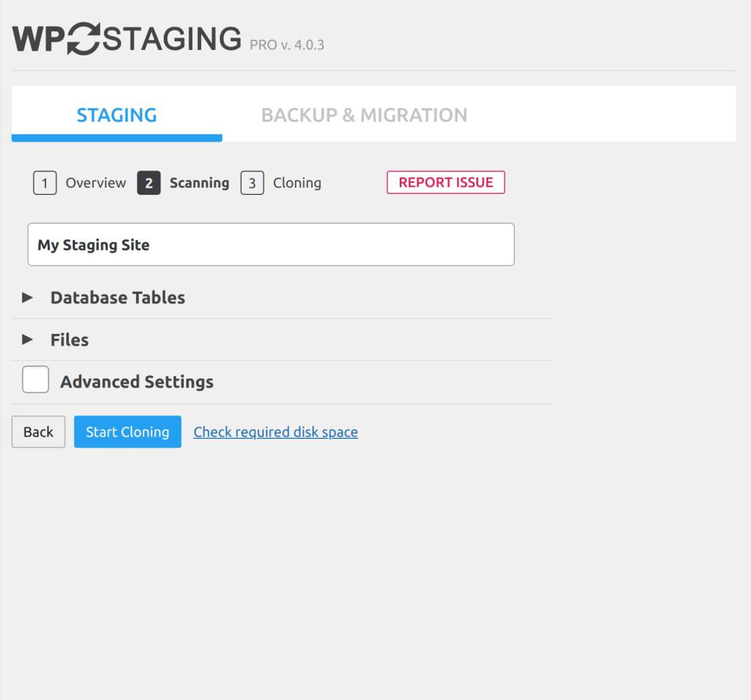Click the Start Cloning button
This screenshot has height=700, width=751.
tap(128, 432)
